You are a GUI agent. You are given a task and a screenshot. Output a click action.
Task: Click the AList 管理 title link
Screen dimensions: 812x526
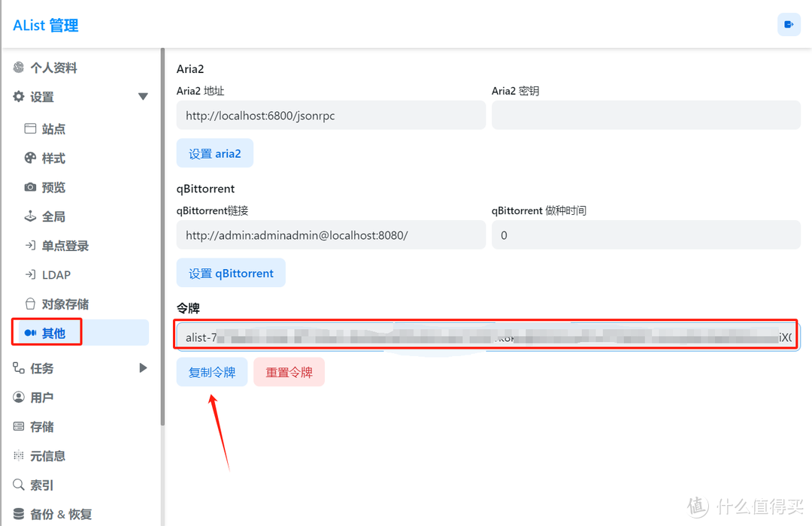coord(46,25)
